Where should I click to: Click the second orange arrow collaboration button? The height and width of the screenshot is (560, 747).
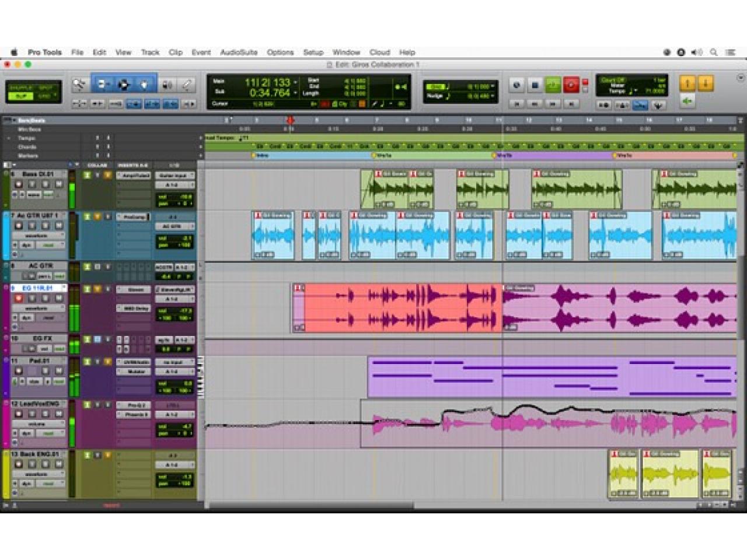pyautogui.click(x=706, y=84)
